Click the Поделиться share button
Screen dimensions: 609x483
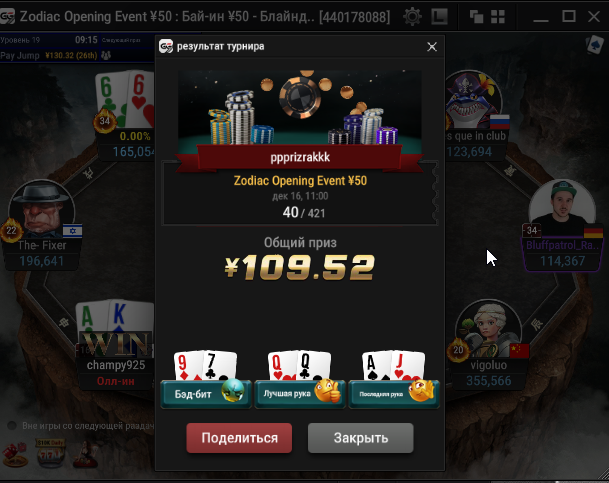tap(239, 438)
